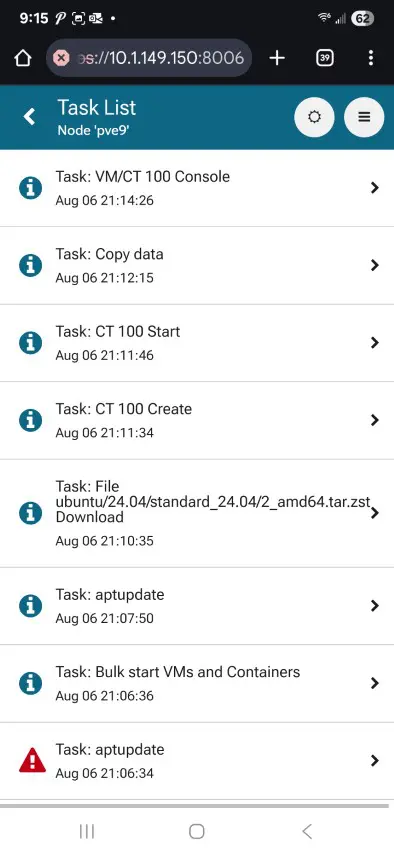Click the insecure connection warning icon in address bar
The width and height of the screenshot is (394, 854).
click(x=62, y=58)
